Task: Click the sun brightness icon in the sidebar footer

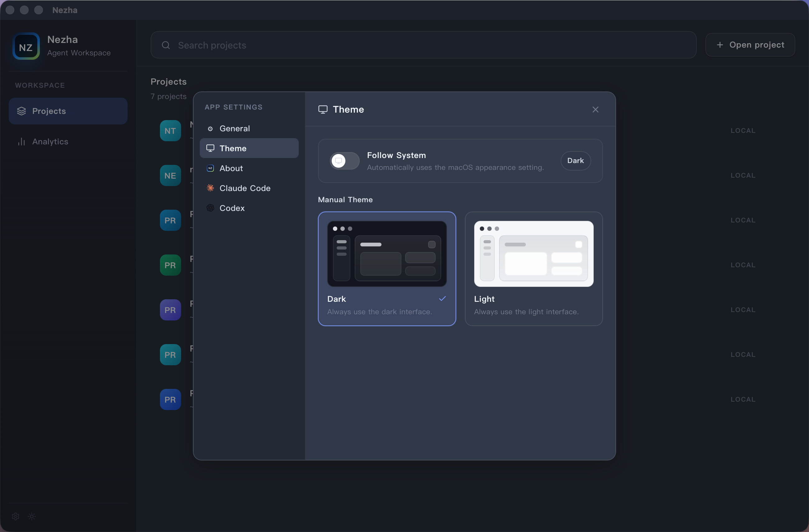Action: pos(31,516)
